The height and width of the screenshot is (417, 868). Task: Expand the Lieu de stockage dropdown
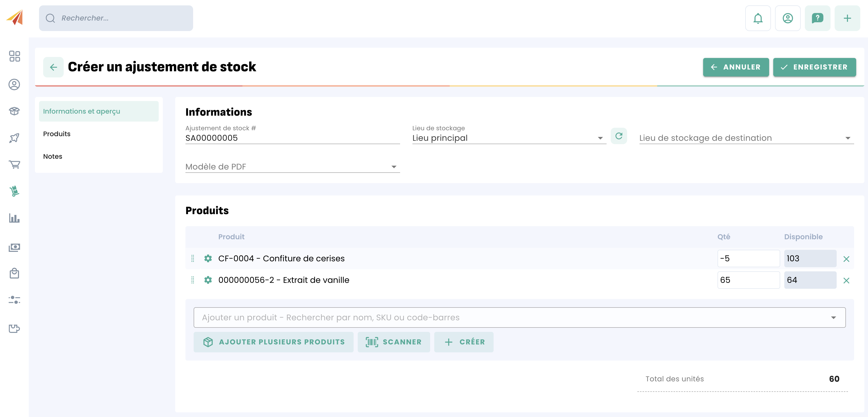600,138
